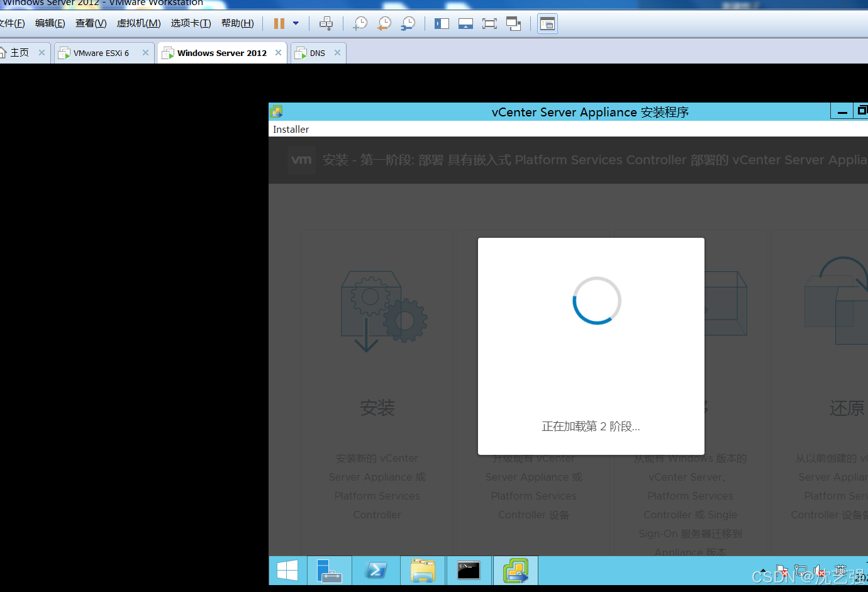Click the console view toolbar icon
Viewport: 868px width, 592px height.
pos(548,24)
